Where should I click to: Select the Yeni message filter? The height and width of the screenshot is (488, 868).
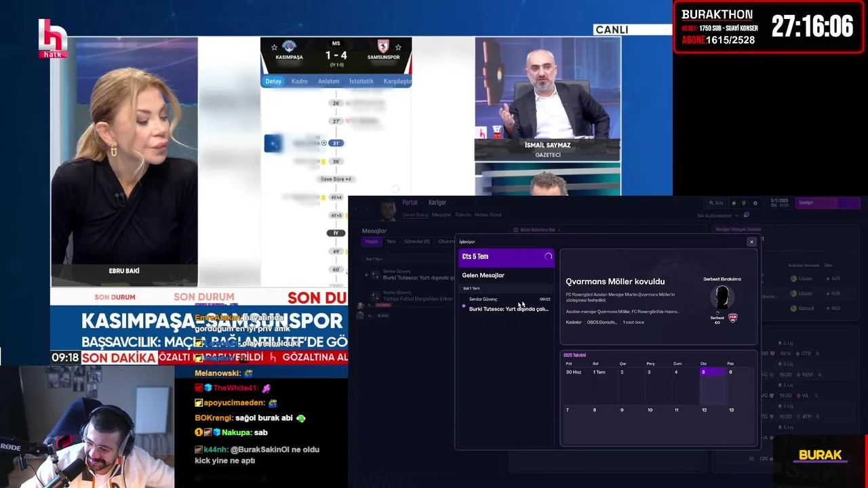pyautogui.click(x=391, y=241)
